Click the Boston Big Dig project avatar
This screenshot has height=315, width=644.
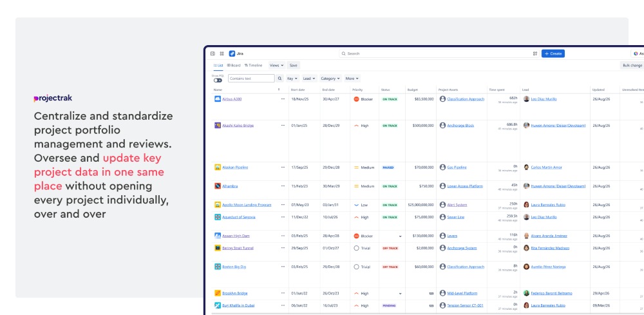218,267
